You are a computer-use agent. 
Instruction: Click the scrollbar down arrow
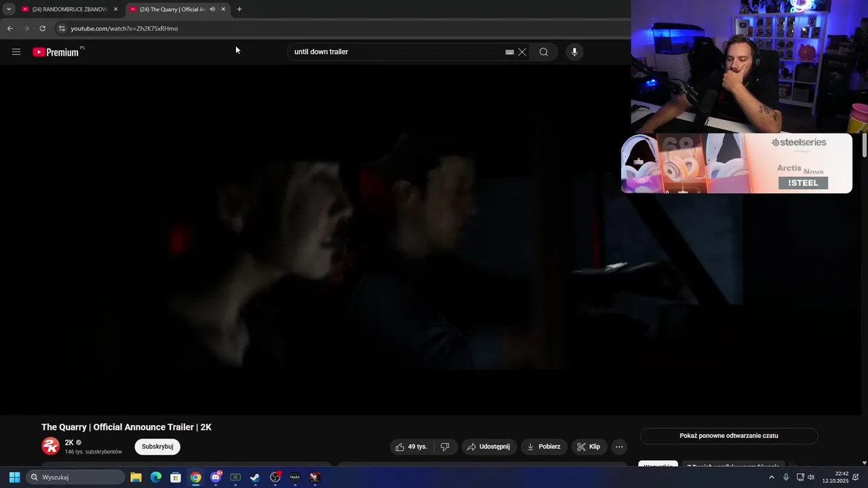[865, 462]
